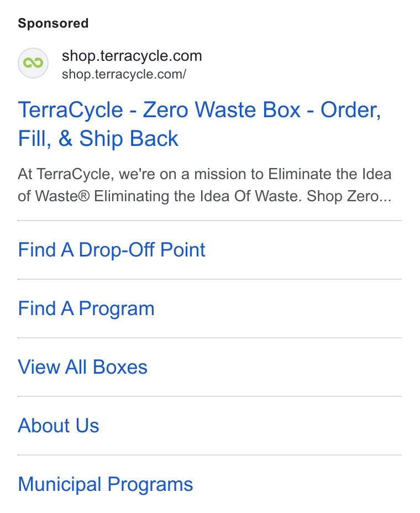Click the 'Fill, & Ship Back' headline line
420x513 pixels.
click(x=98, y=138)
